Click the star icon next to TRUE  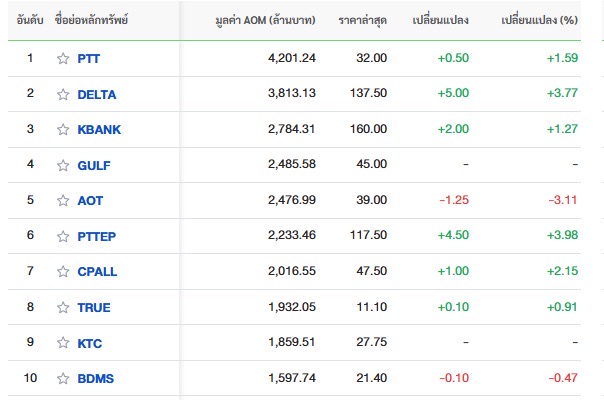pyautogui.click(x=63, y=308)
